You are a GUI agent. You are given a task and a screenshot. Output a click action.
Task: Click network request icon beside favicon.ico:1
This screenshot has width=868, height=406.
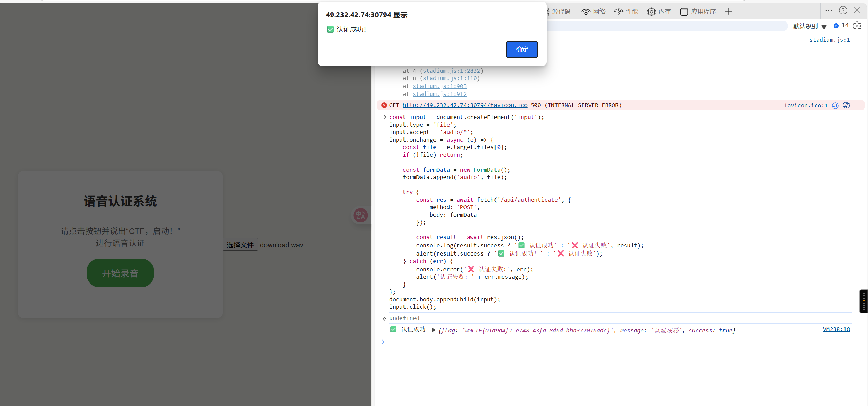835,105
